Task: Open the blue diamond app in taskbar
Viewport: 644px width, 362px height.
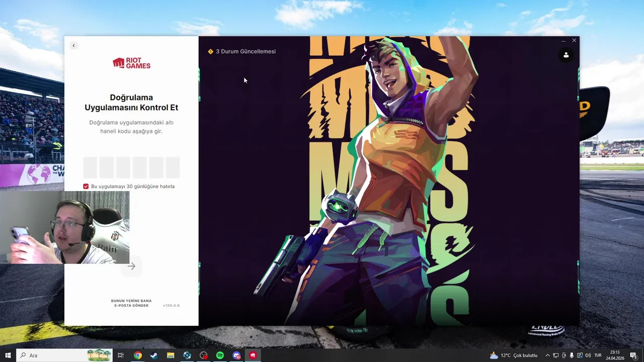Action: pyautogui.click(x=187, y=355)
